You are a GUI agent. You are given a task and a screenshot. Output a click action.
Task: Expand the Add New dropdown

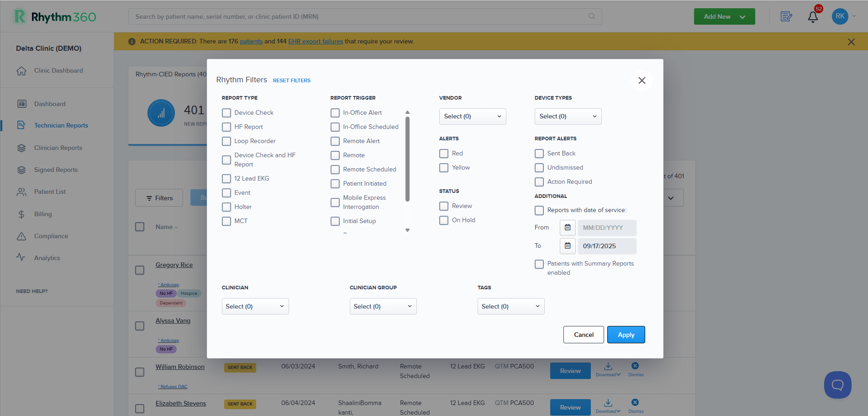click(x=724, y=16)
